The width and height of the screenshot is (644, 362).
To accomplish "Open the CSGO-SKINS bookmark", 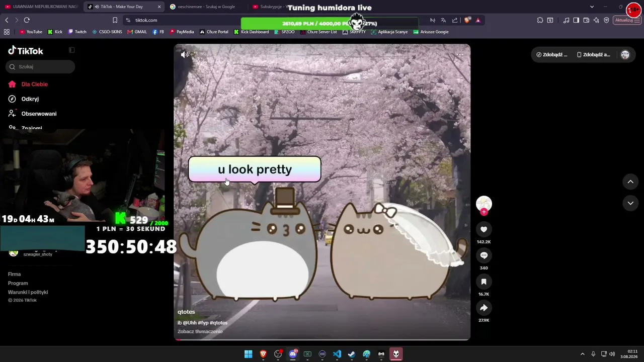I will point(107,32).
